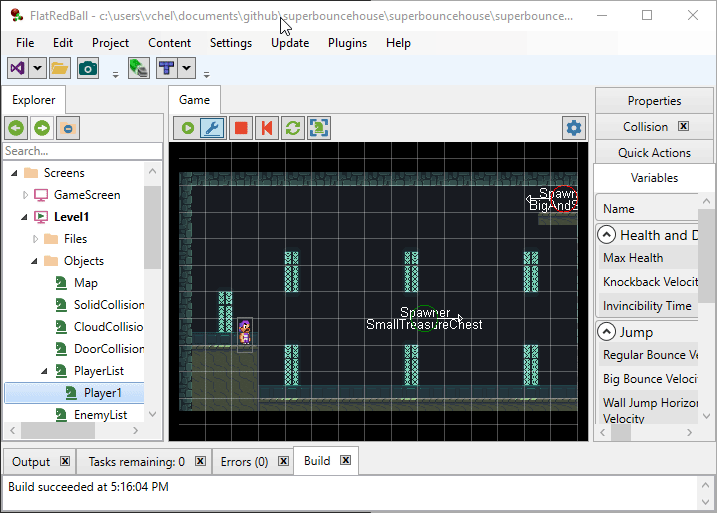This screenshot has width=717, height=513.
Task: Stop the game with red square button
Action: (241, 128)
